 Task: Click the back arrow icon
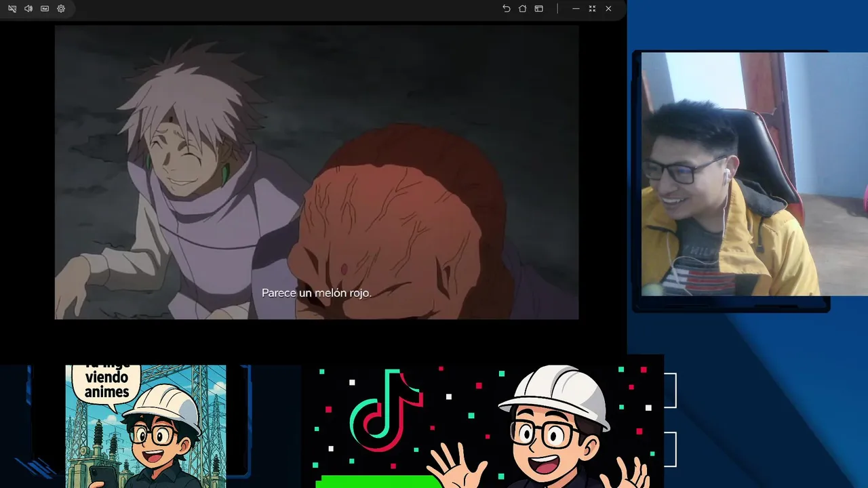(506, 9)
